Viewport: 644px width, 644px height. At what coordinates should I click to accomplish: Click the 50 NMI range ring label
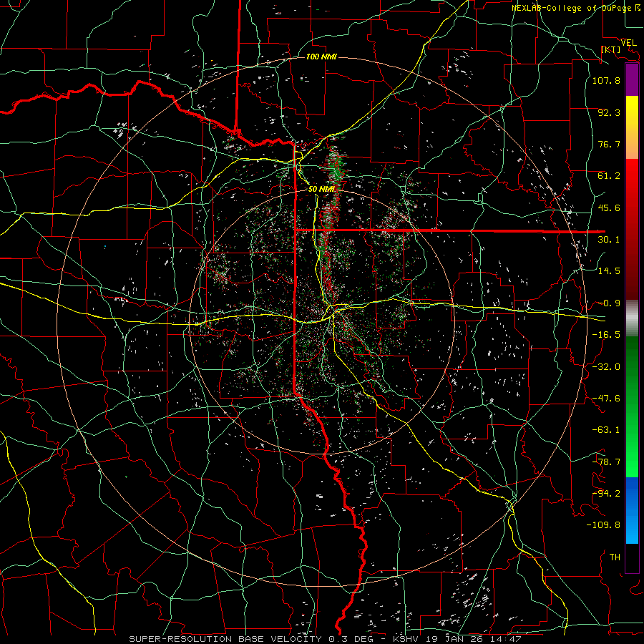321,189
